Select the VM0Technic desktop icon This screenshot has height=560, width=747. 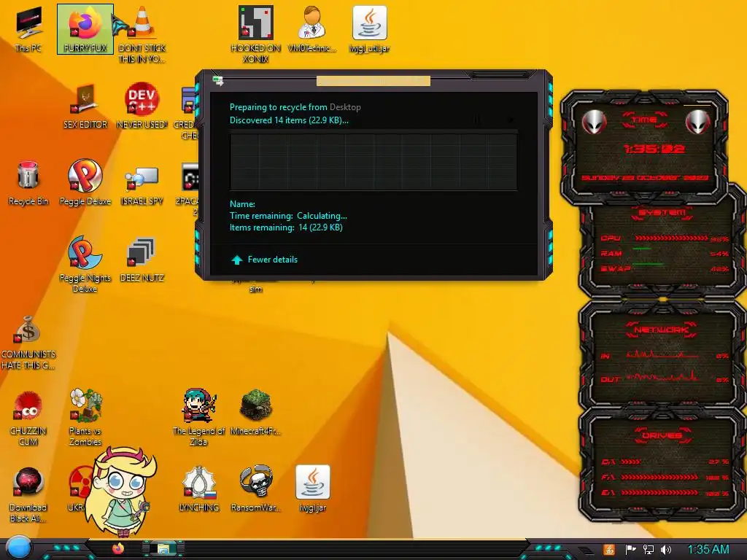[312, 29]
